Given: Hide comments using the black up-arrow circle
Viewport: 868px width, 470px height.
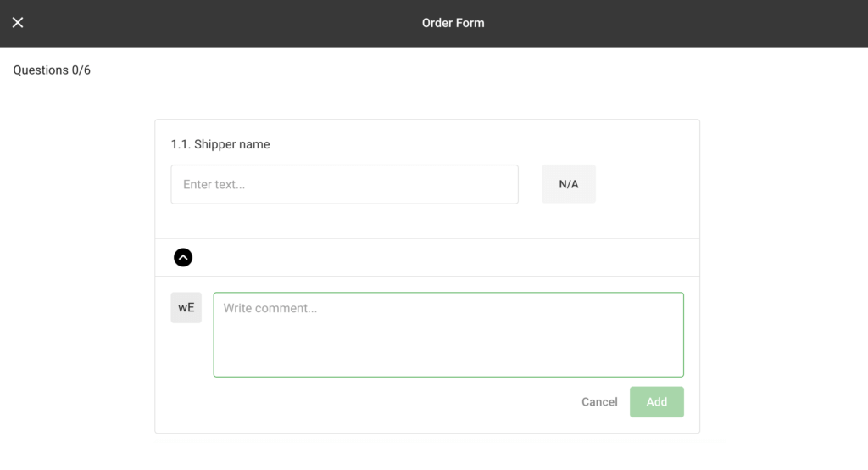Looking at the screenshot, I should coord(183,257).
